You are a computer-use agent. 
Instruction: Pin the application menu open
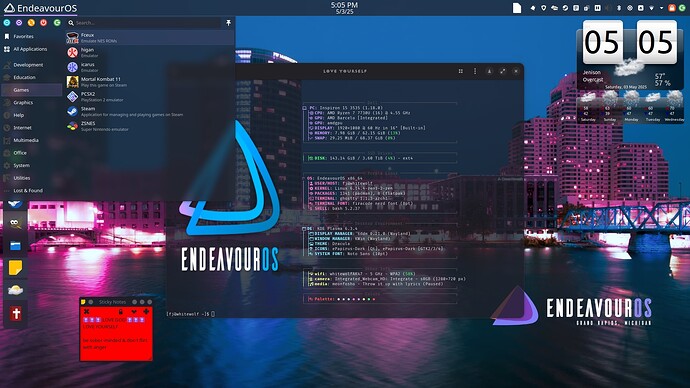coord(228,22)
